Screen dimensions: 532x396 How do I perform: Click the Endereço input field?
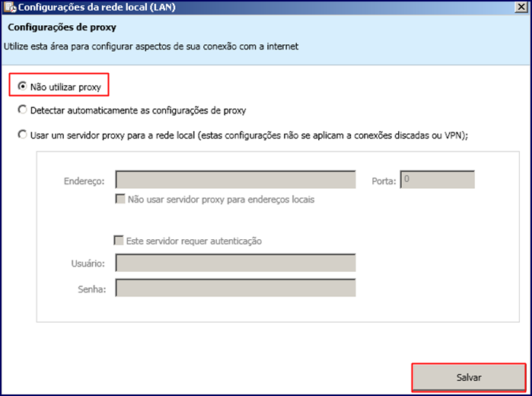235,180
